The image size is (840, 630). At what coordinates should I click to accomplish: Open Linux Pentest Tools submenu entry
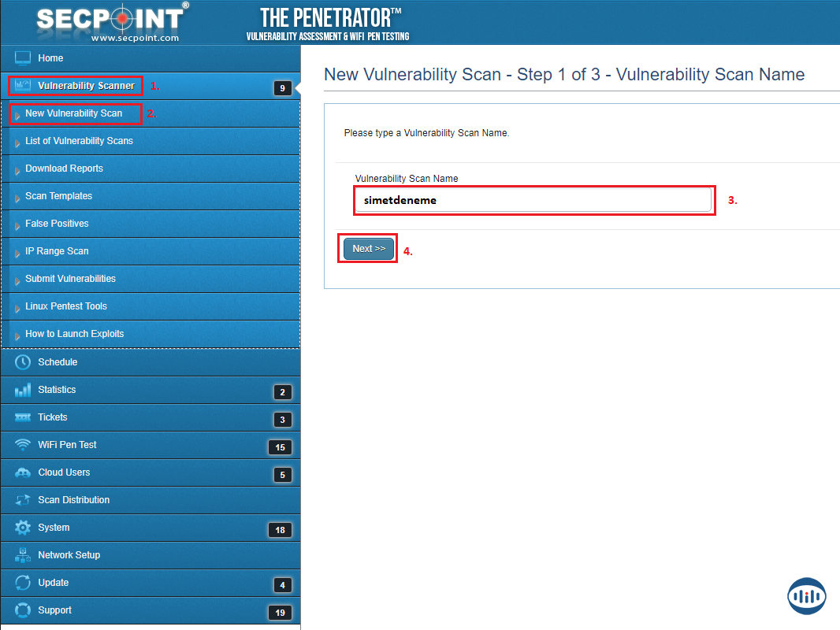[66, 306]
